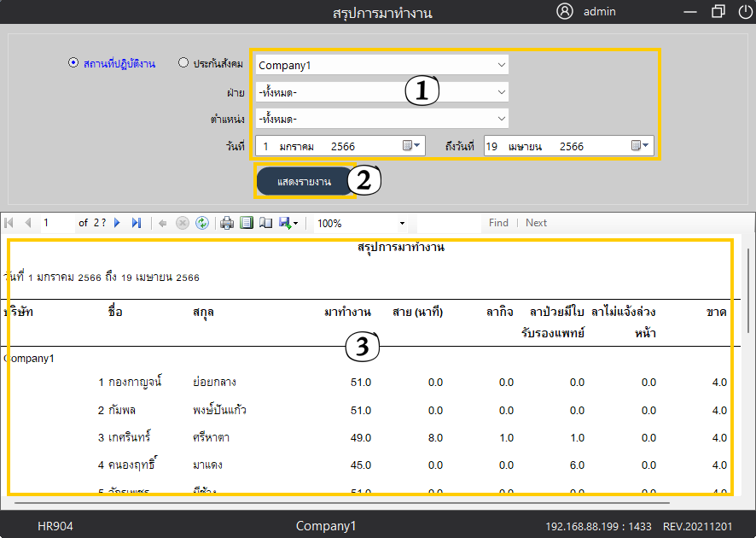Open the export save dropdown
756x538 pixels.
(x=288, y=223)
